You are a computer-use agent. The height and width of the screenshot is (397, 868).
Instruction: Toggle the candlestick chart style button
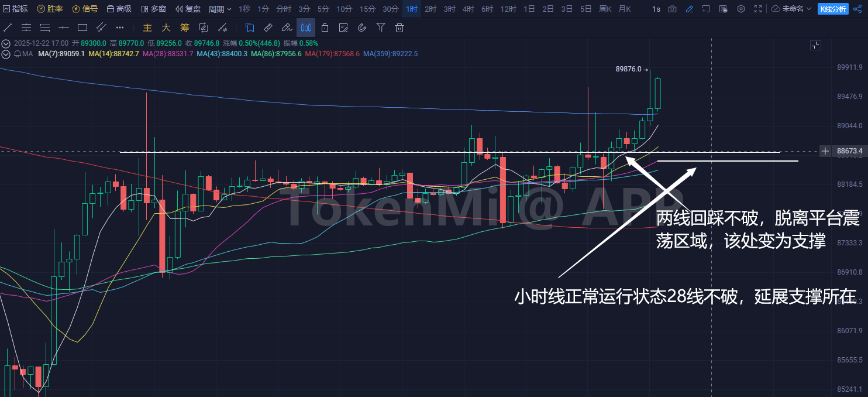(x=306, y=28)
